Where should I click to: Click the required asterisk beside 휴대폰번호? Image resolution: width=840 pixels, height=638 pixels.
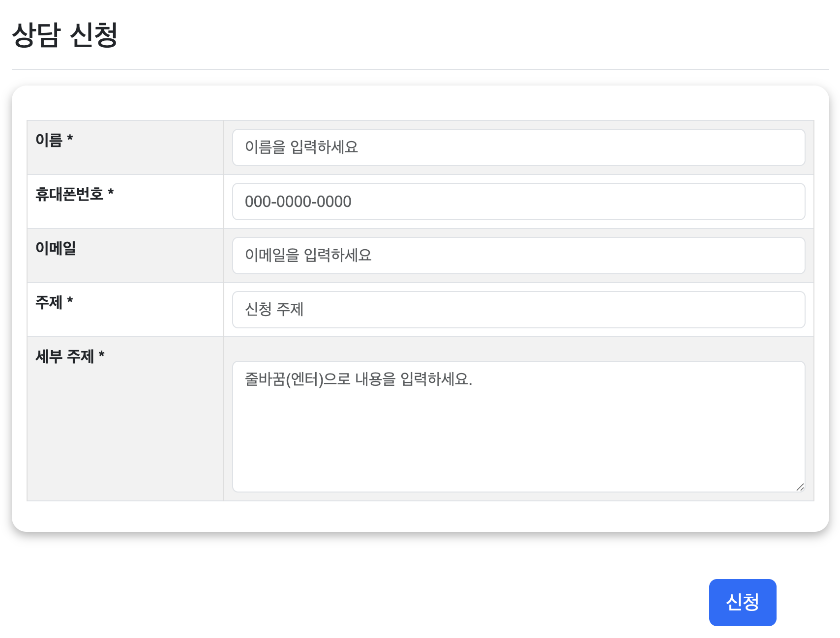(111, 192)
